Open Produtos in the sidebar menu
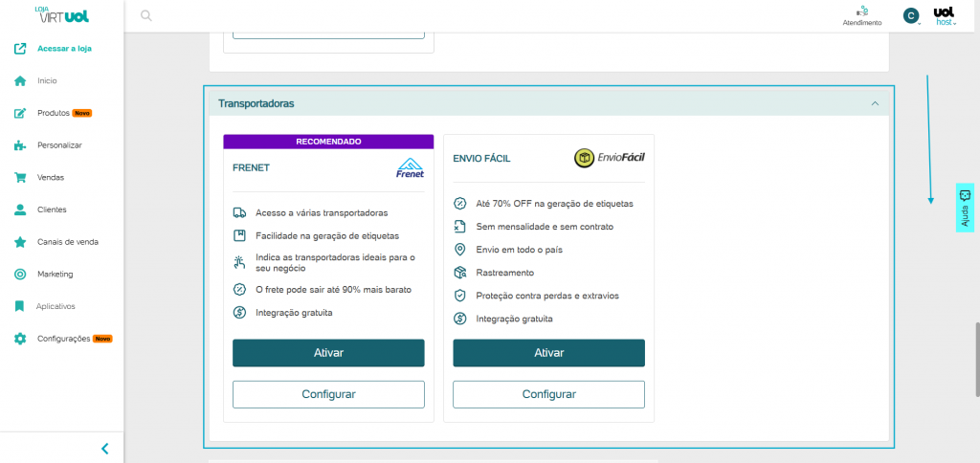This screenshot has height=463, width=980. [54, 113]
